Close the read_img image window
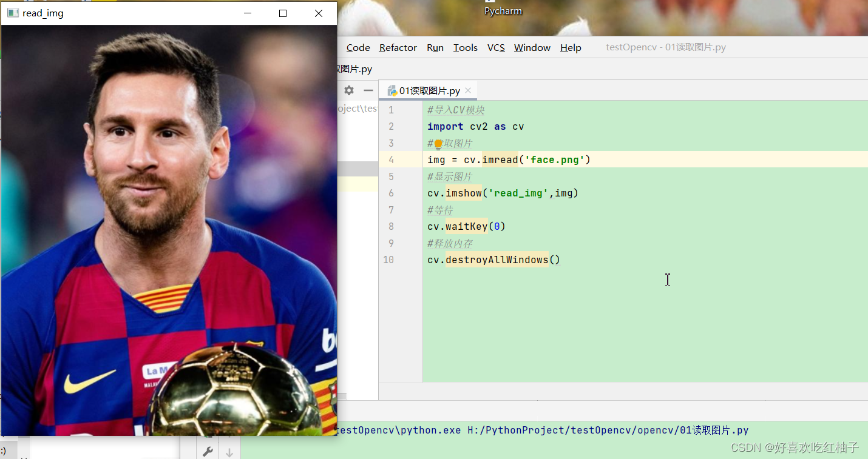Screen dimensions: 868x459 (319, 13)
